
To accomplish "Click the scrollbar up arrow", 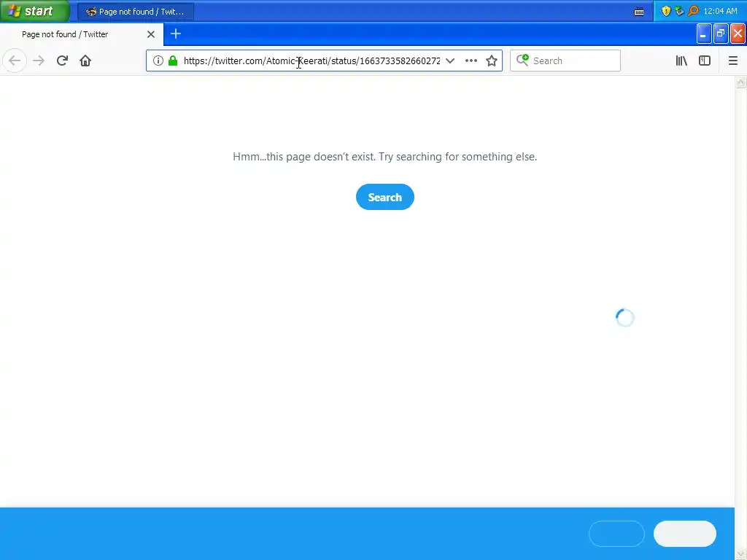I will click(x=740, y=82).
